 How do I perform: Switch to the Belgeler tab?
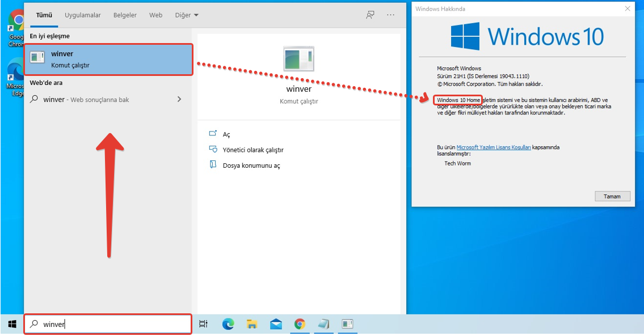[125, 15]
